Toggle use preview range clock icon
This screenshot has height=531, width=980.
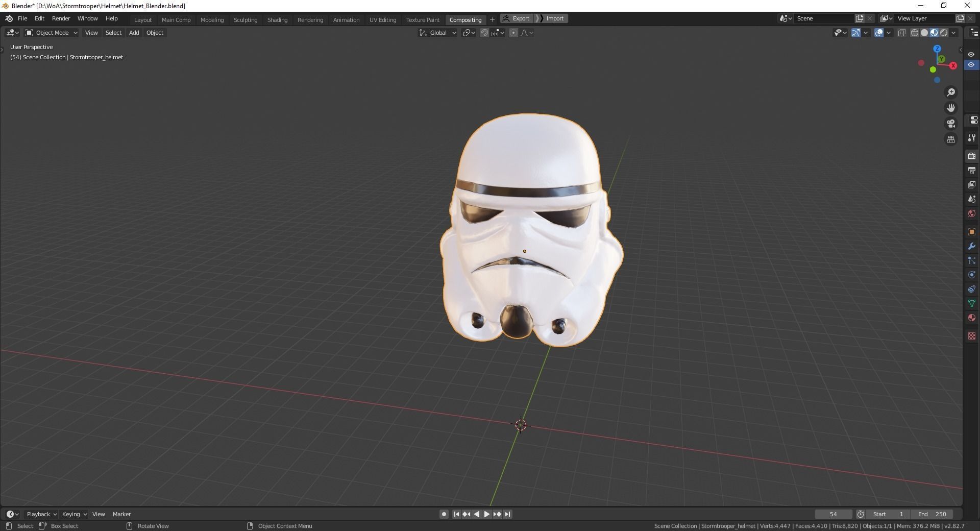(861, 514)
